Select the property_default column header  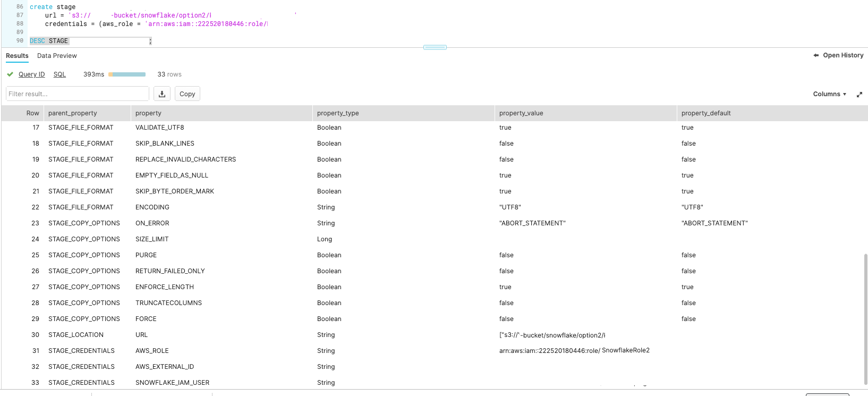click(x=706, y=113)
